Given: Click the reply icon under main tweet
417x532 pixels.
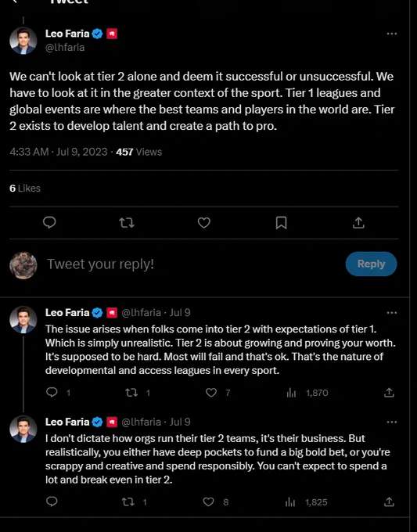Looking at the screenshot, I should (49, 222).
